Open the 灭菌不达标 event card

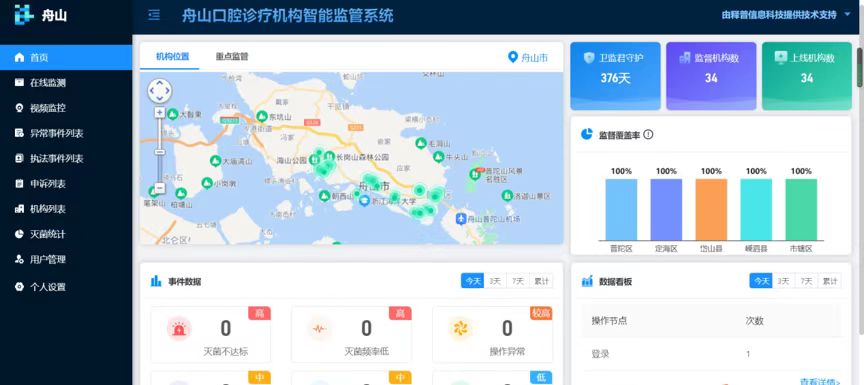pos(210,334)
